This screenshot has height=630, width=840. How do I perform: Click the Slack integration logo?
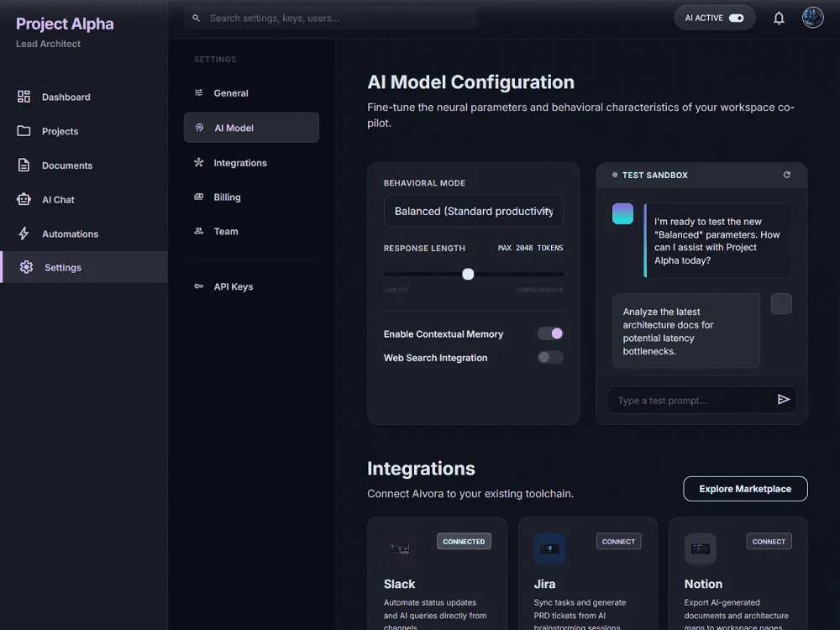point(400,549)
